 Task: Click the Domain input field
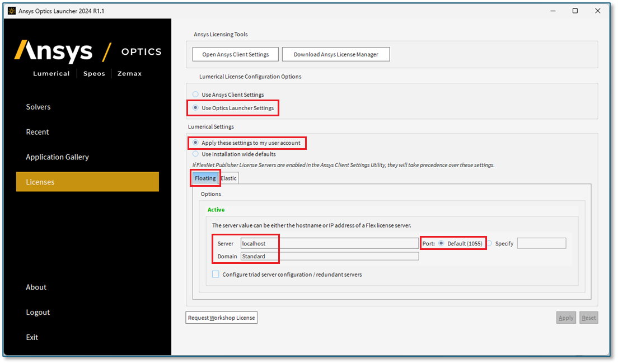click(330, 256)
